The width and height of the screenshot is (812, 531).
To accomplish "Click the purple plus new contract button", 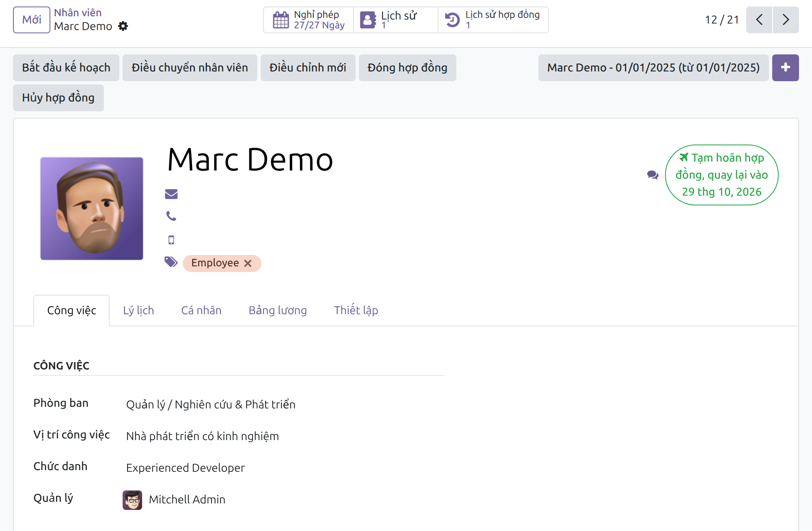I will [786, 68].
